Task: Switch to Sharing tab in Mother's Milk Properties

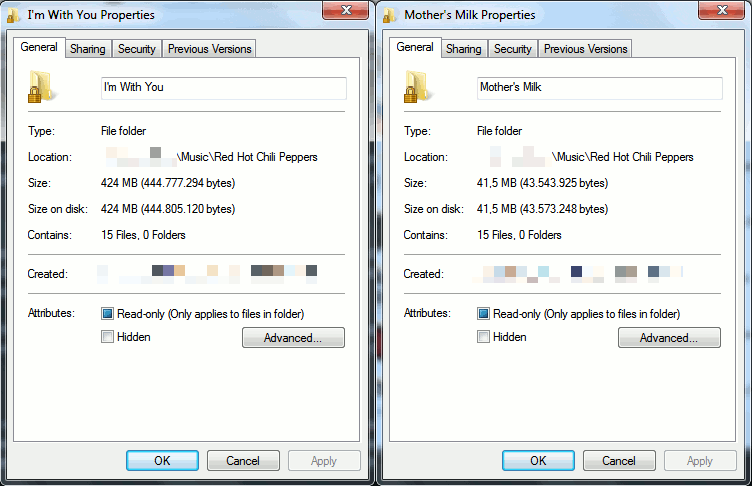Action: pyautogui.click(x=464, y=49)
